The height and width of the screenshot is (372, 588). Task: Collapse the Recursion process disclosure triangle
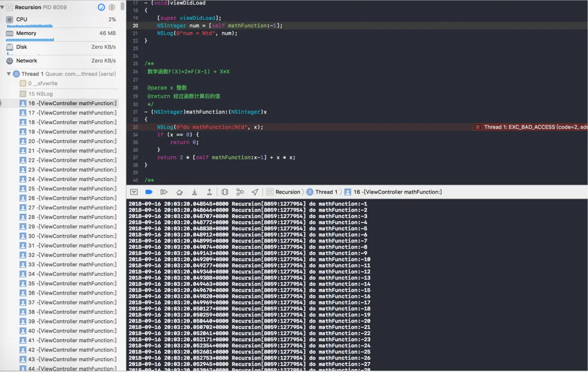[x=3, y=8]
